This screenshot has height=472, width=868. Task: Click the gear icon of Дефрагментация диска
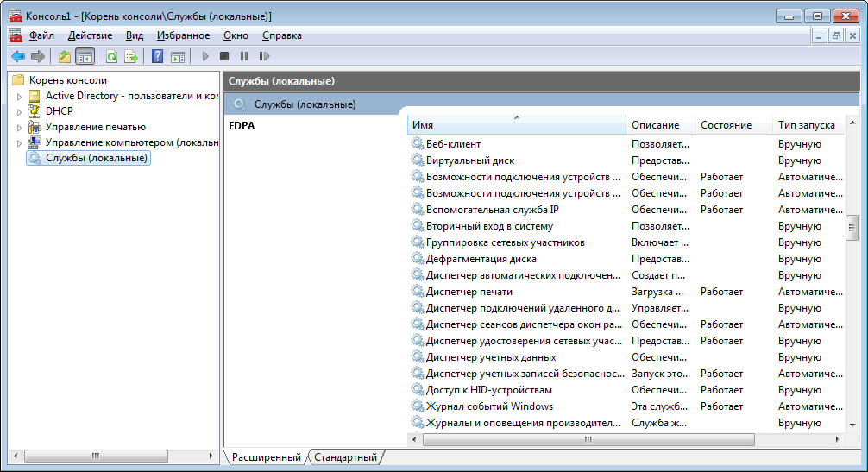tap(417, 259)
